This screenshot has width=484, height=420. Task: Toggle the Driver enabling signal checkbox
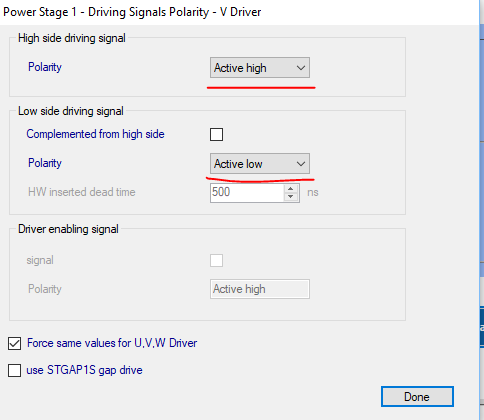[216, 260]
